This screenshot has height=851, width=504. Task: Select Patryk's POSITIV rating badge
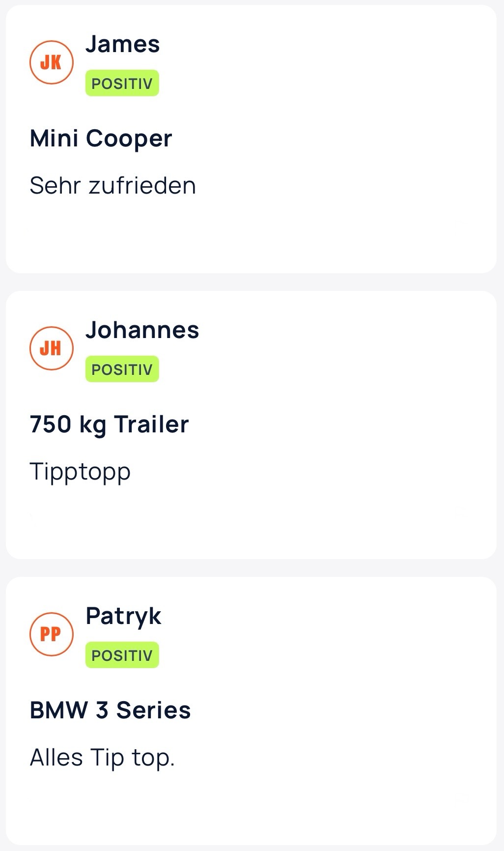122,655
